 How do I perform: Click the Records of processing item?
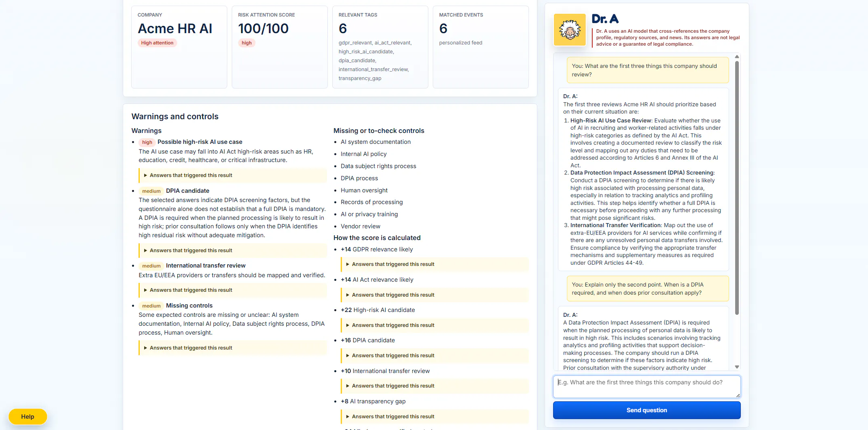[x=372, y=202]
